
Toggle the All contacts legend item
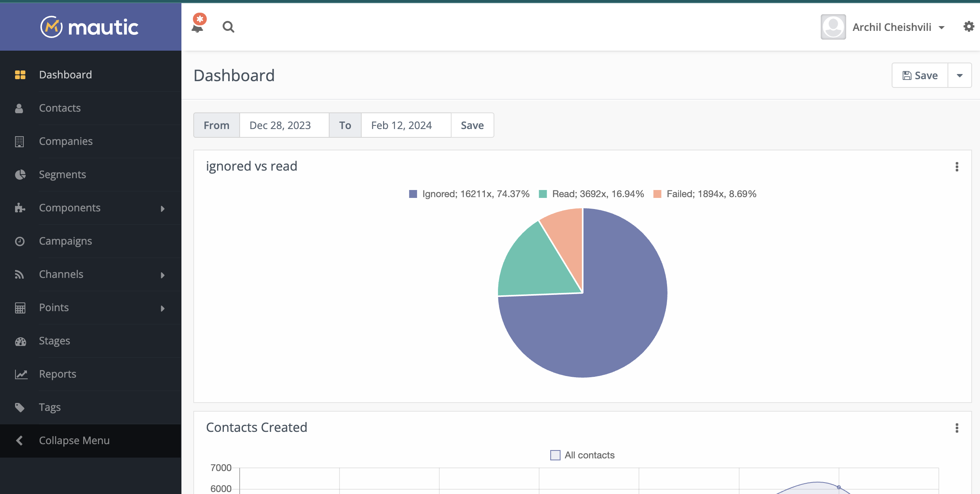(582, 455)
